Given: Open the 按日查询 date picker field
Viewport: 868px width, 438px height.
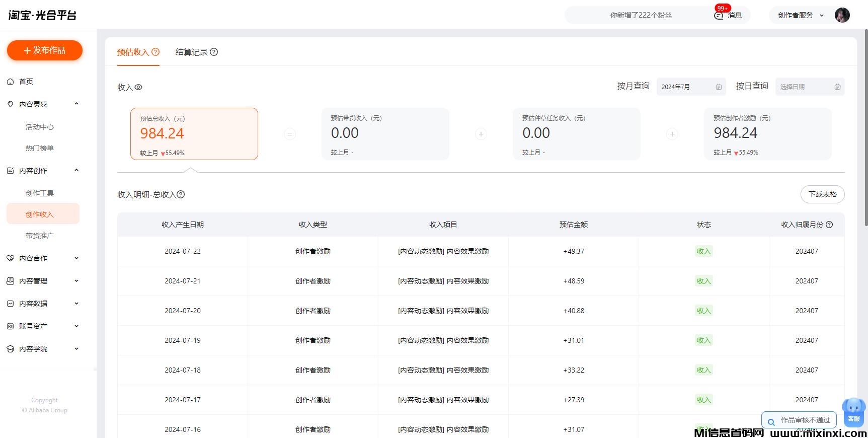Looking at the screenshot, I should 809,87.
